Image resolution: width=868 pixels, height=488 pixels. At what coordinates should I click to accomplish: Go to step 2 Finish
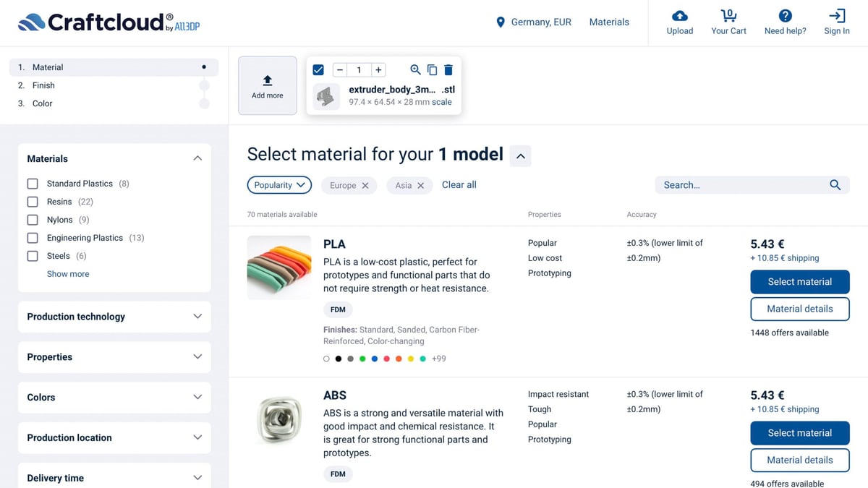coord(114,85)
